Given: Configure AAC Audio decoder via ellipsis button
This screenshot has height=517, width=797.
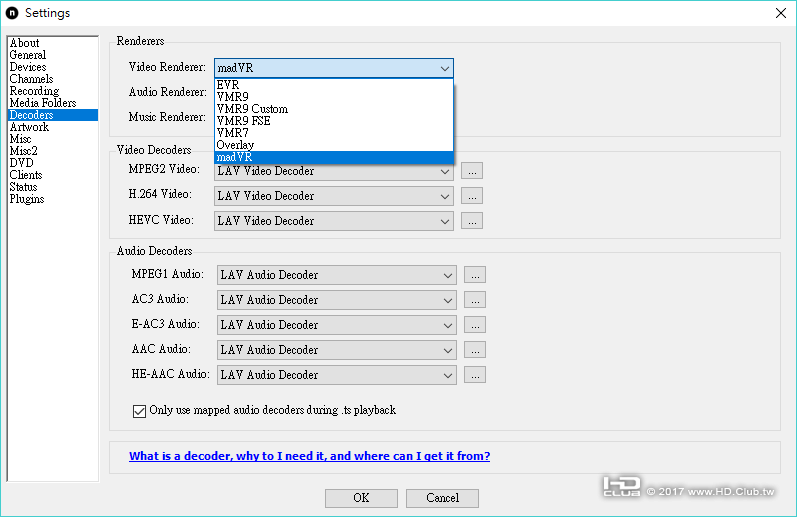Looking at the screenshot, I should [475, 350].
